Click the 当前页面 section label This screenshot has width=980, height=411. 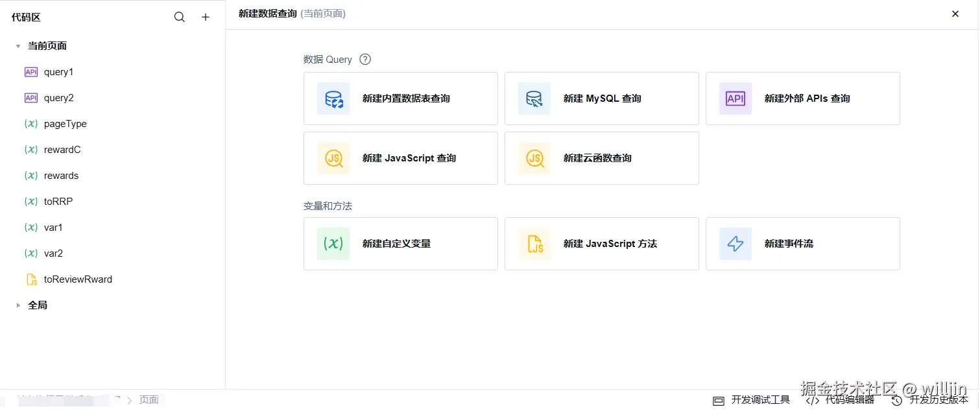pos(47,46)
